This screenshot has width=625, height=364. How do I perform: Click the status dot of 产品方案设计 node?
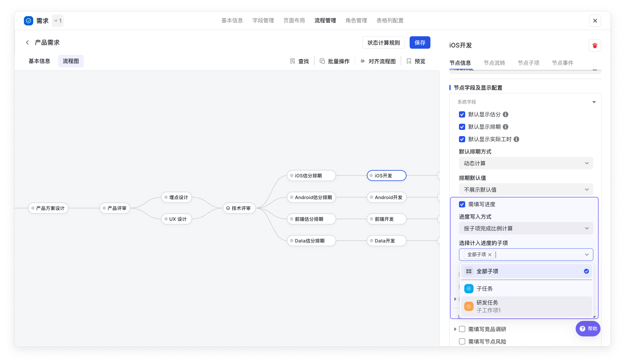tap(33, 208)
